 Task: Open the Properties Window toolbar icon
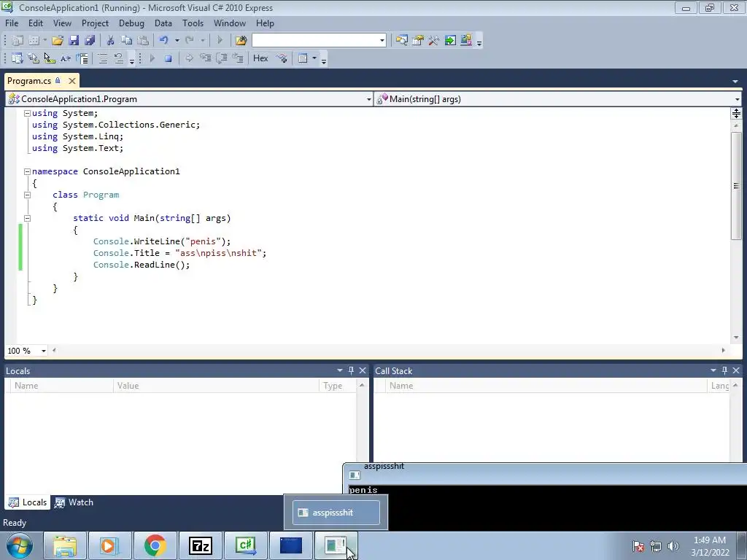pyautogui.click(x=418, y=41)
